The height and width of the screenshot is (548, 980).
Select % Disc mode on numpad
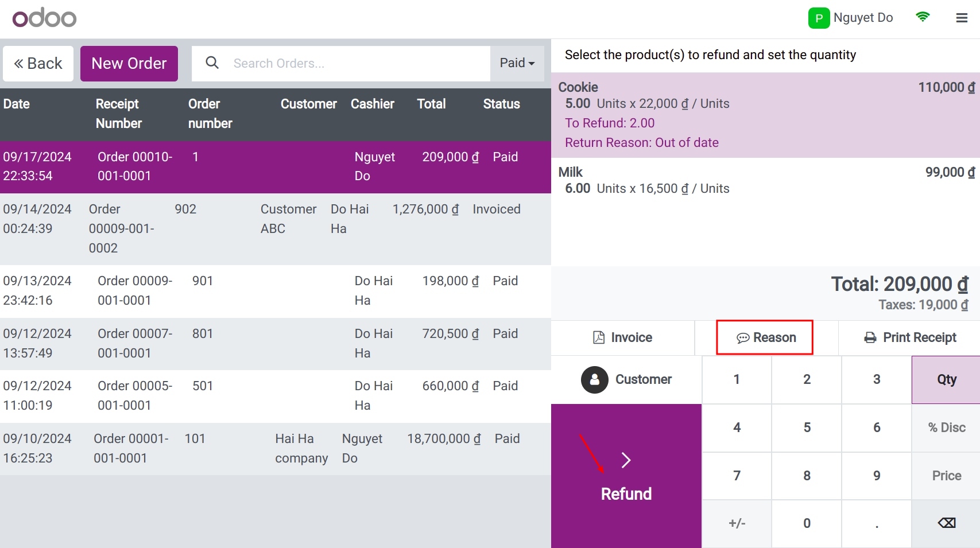point(946,427)
